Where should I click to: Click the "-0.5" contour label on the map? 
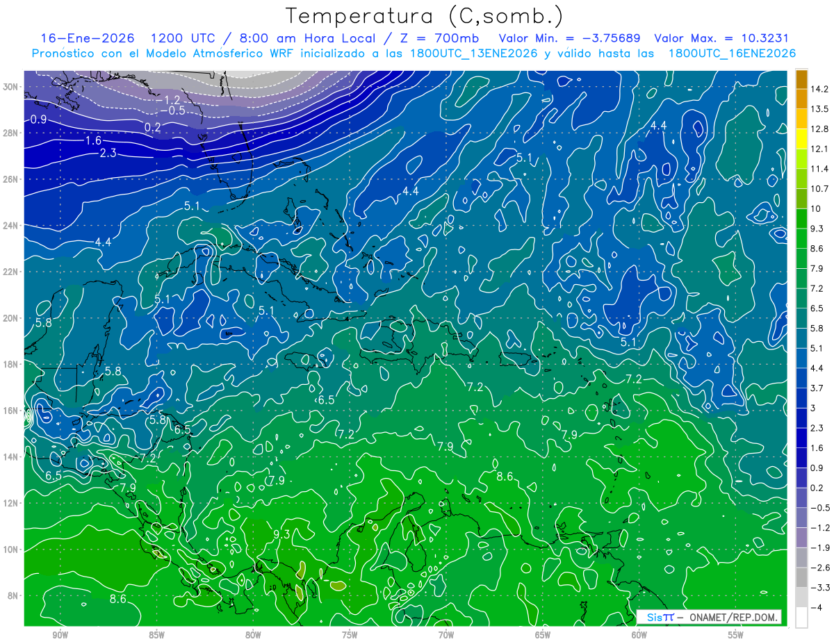point(172,110)
